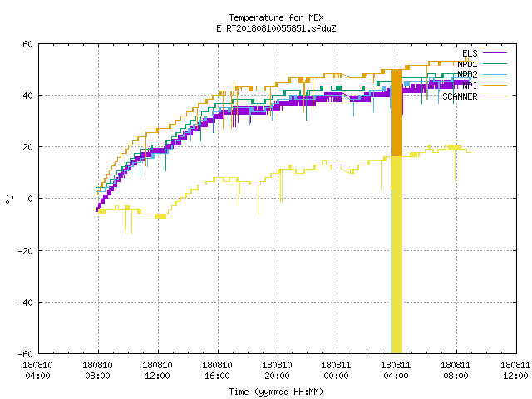Click the y-axis label -60
This screenshot has width=532, height=399.
pyautogui.click(x=26, y=354)
